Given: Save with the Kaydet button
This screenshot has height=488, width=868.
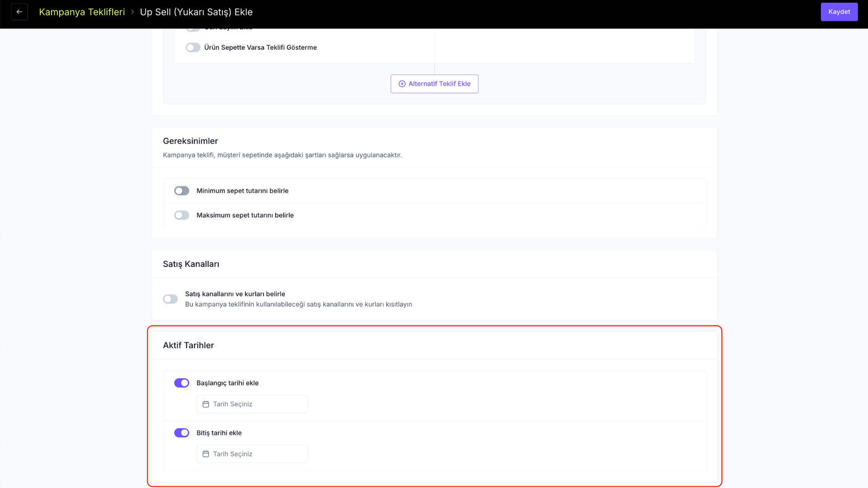Looking at the screenshot, I should (x=839, y=12).
